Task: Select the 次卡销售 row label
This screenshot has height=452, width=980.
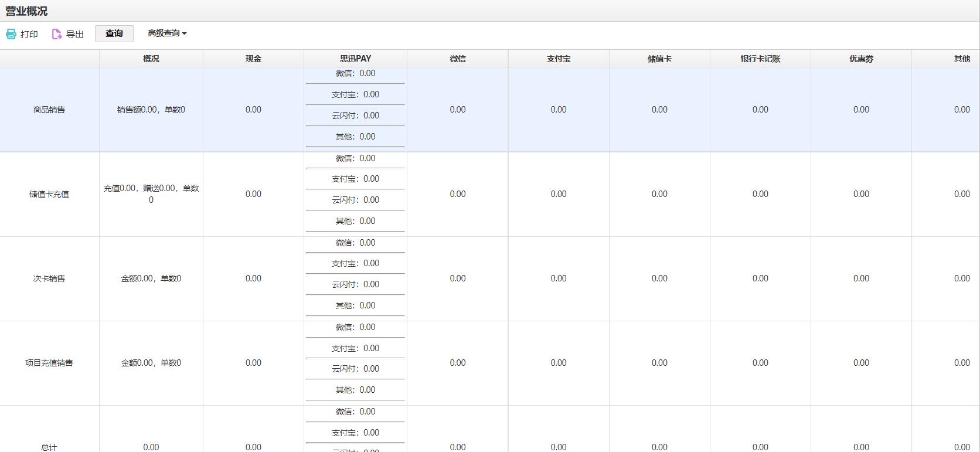Action: click(x=49, y=278)
